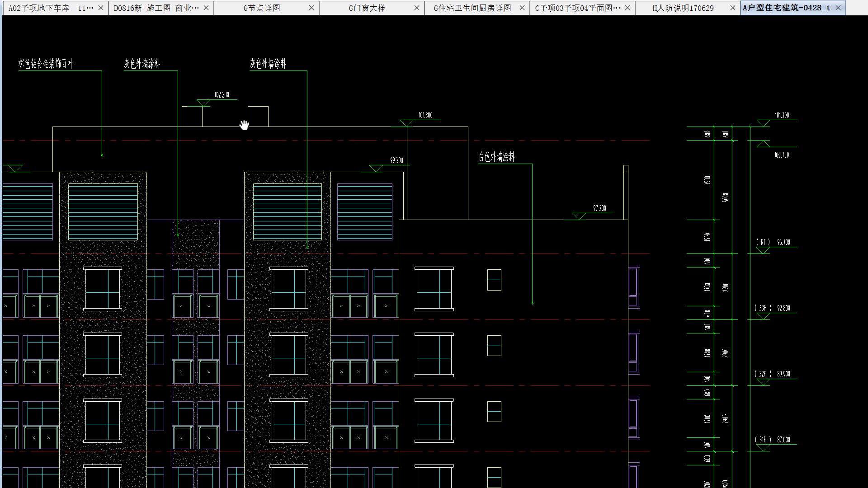Close the D0816新 施工图 tab

[206, 8]
